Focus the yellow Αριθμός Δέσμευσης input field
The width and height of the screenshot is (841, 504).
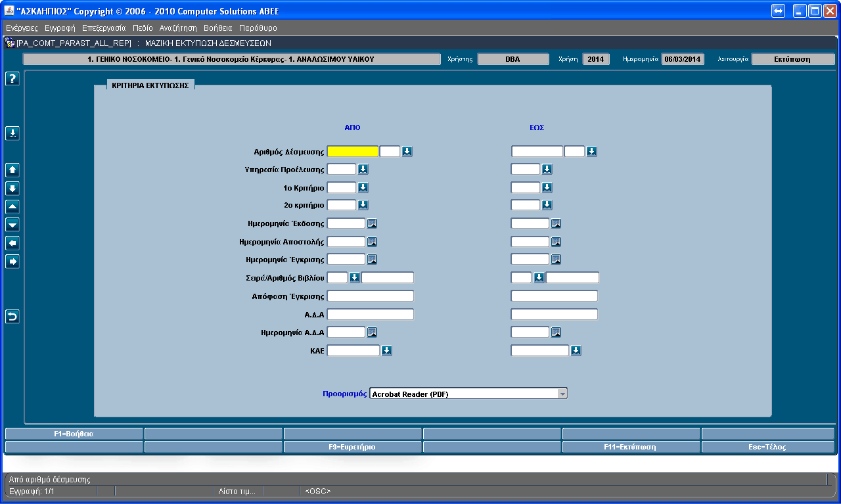(352, 151)
